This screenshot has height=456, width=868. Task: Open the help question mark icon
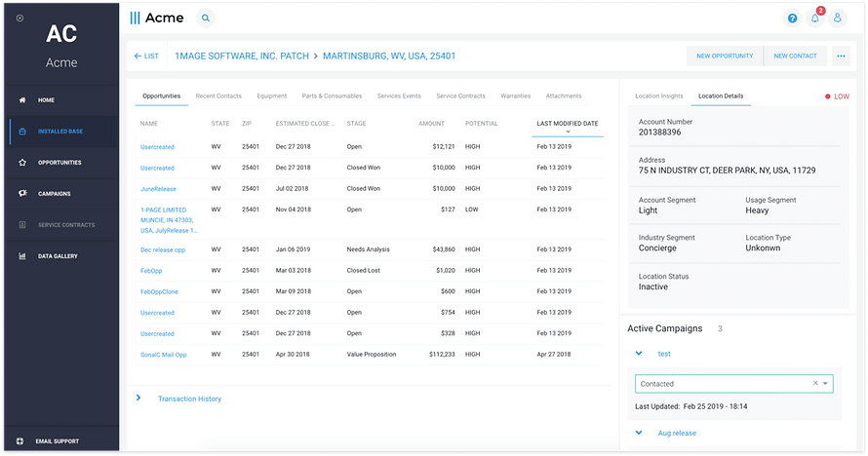(x=792, y=19)
